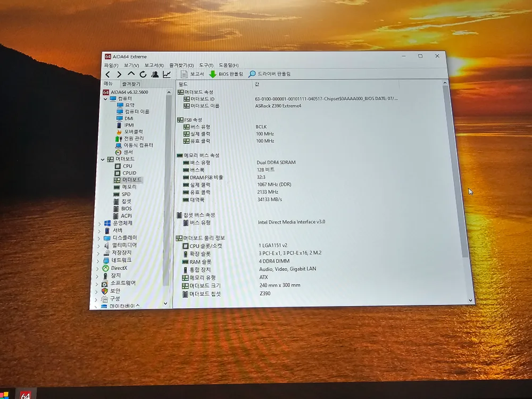Click the CPU chip icon in tree

[x=118, y=166]
